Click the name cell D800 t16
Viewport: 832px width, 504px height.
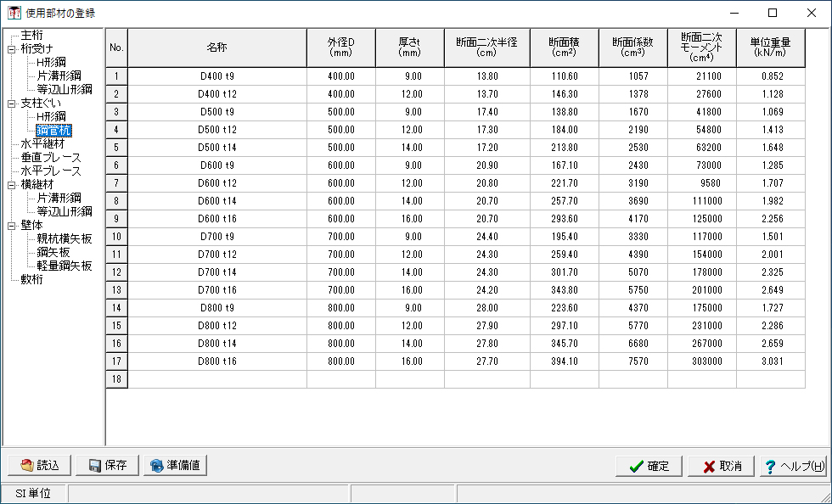217,361
